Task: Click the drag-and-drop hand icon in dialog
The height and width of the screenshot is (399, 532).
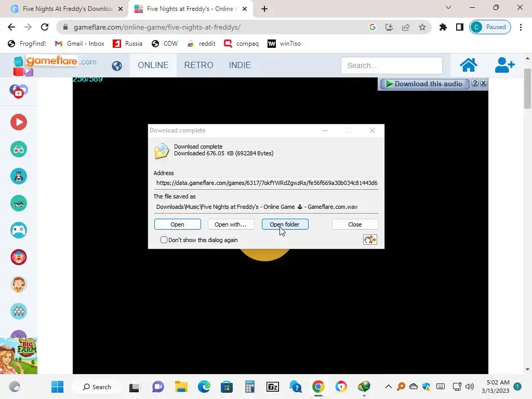Action: tap(370, 240)
